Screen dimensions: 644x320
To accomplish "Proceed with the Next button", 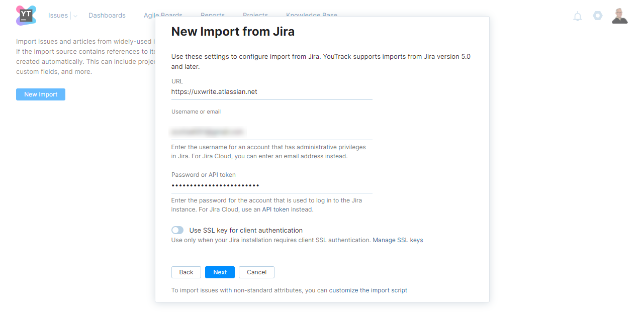I will tap(220, 272).
